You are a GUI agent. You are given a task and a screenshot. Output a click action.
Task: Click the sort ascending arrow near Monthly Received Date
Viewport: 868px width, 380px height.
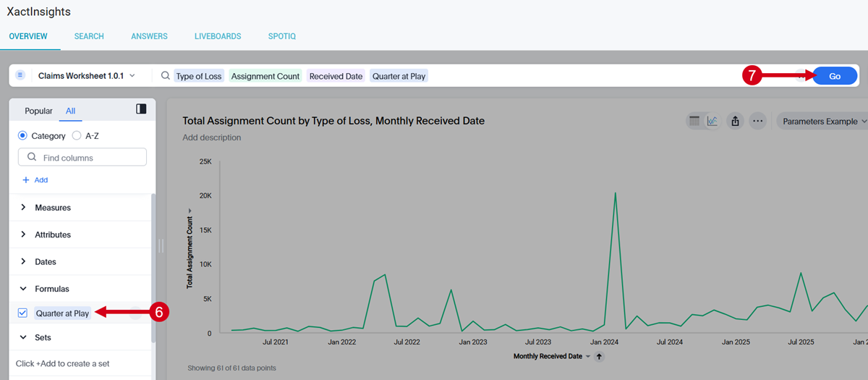pos(599,356)
